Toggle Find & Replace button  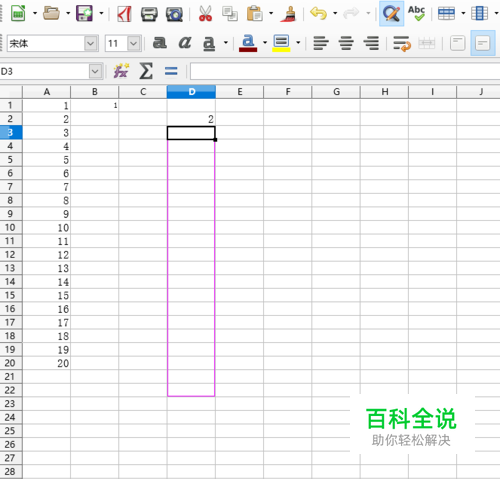point(391,14)
